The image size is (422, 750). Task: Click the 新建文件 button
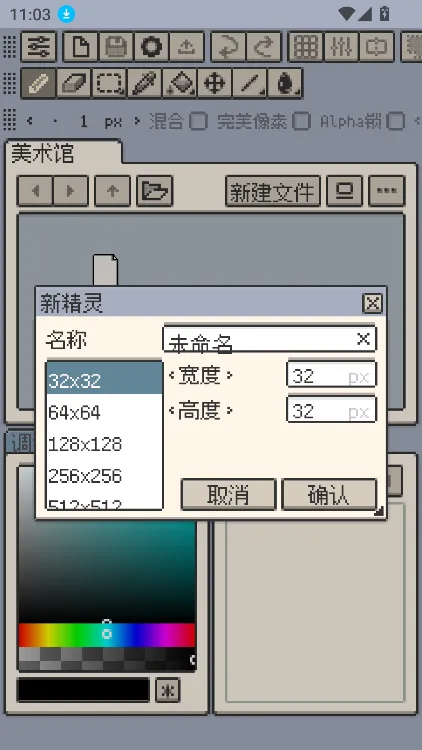pyautogui.click(x=273, y=191)
